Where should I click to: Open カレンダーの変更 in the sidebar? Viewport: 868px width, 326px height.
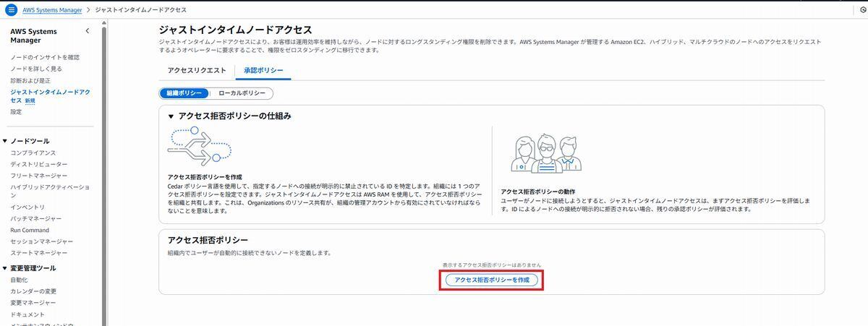33,291
